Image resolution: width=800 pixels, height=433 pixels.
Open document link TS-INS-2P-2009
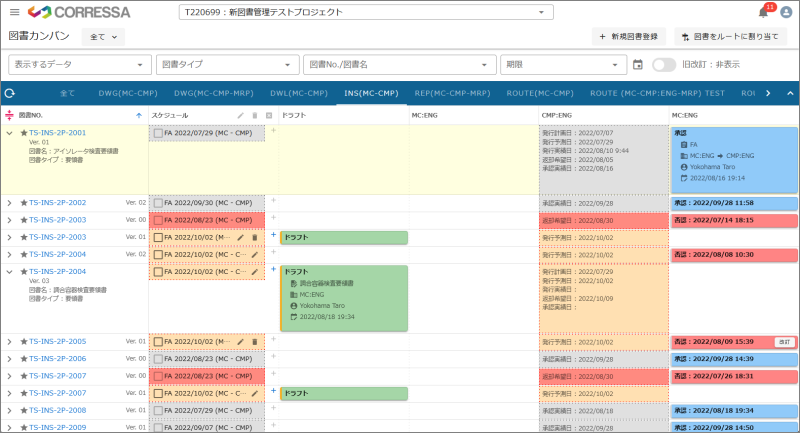point(57,427)
